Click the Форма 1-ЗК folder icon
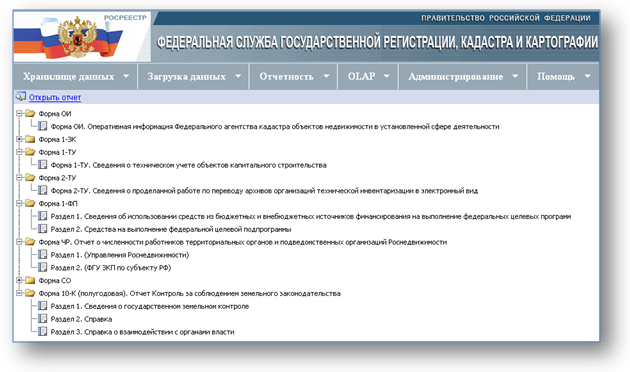This screenshot has height=372, width=630. tap(30, 139)
